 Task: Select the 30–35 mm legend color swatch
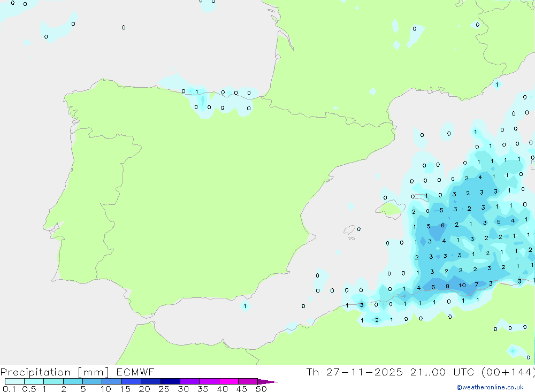(x=190, y=381)
